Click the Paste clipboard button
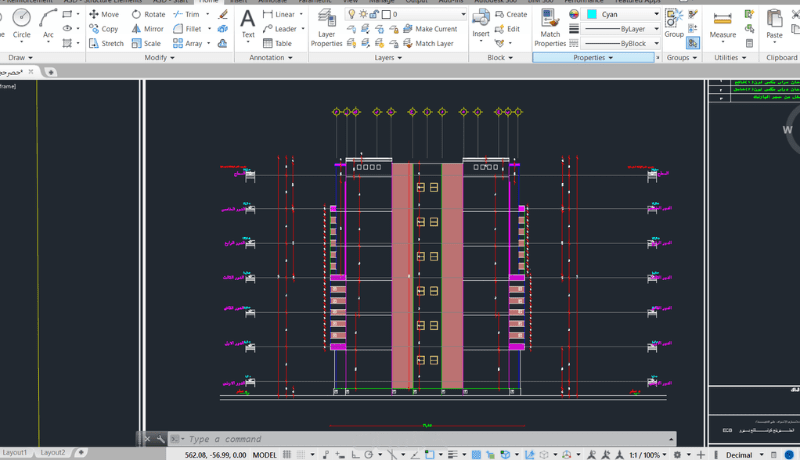Image resolution: width=800 pixels, height=460 pixels. click(774, 24)
